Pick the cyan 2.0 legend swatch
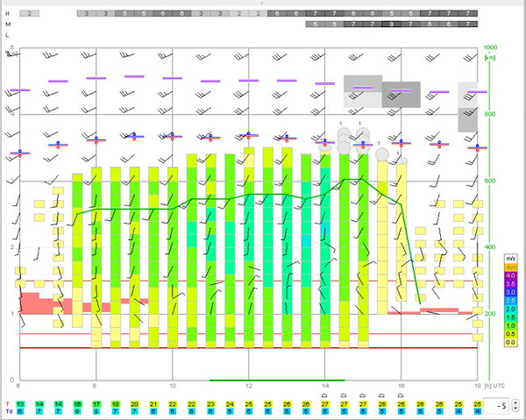This screenshot has width=526, height=420. click(510, 309)
